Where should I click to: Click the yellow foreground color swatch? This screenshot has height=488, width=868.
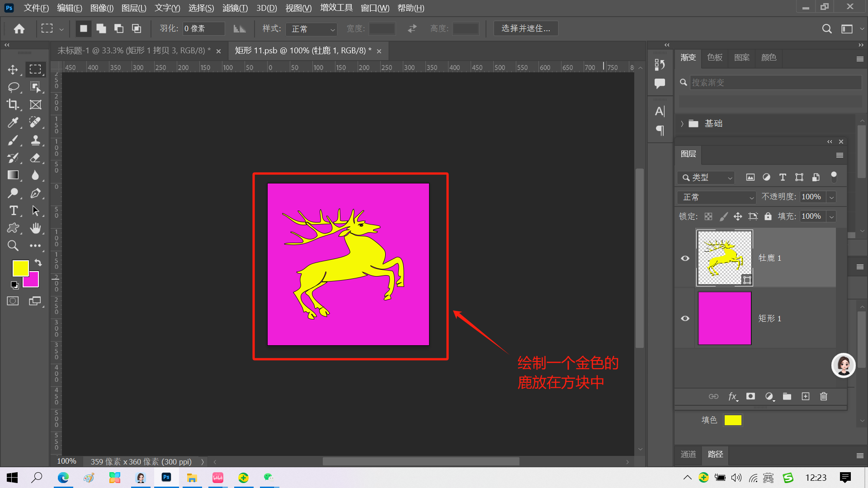point(20,268)
